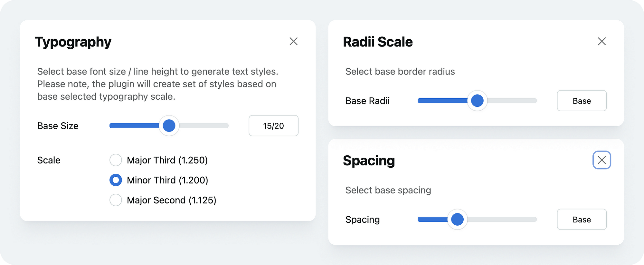Click the gray unfilled Base Radii track
This screenshot has height=265, width=644.
click(x=513, y=101)
